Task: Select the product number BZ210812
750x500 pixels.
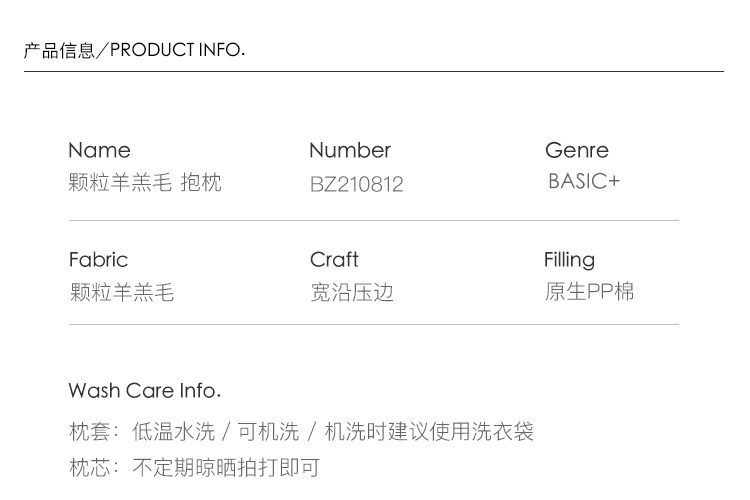Action: click(357, 184)
